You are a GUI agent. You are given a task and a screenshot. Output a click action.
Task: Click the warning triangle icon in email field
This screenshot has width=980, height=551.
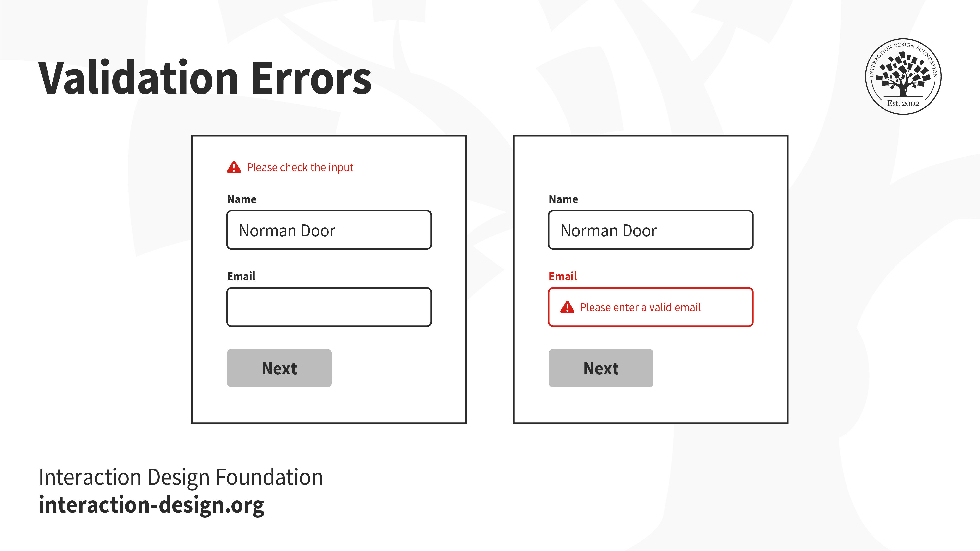coord(568,307)
